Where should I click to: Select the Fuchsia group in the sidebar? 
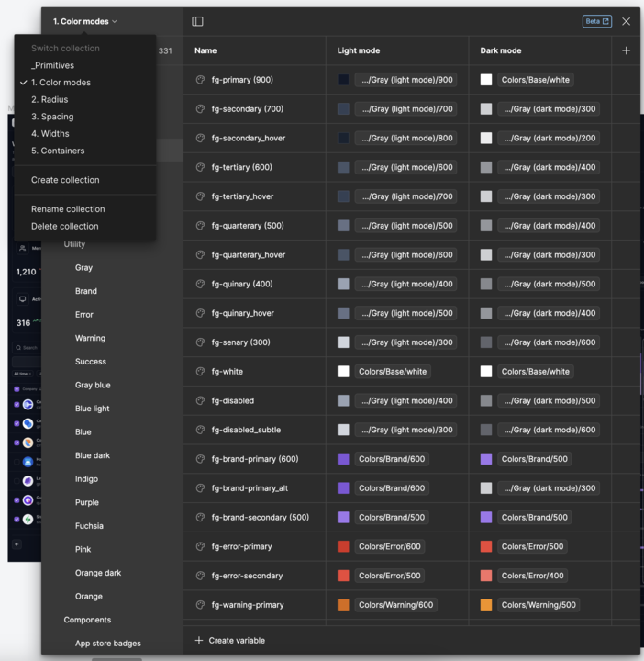click(x=89, y=526)
